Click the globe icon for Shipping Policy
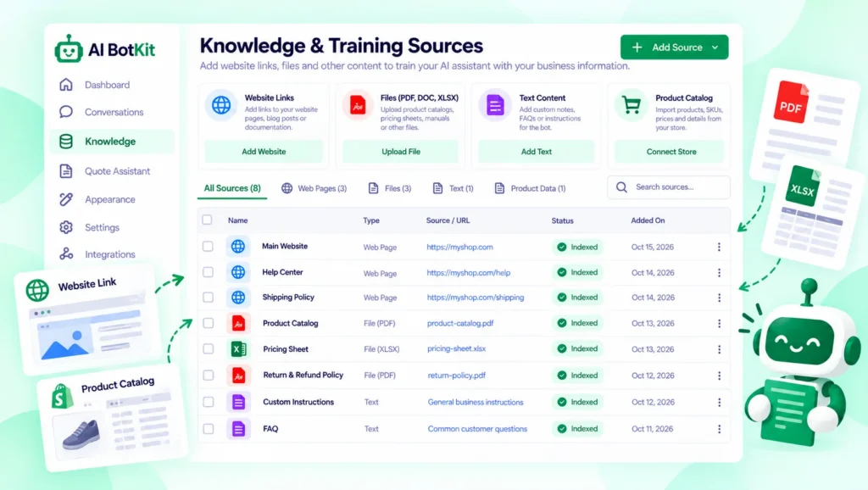The width and height of the screenshot is (868, 490). pyautogui.click(x=238, y=298)
